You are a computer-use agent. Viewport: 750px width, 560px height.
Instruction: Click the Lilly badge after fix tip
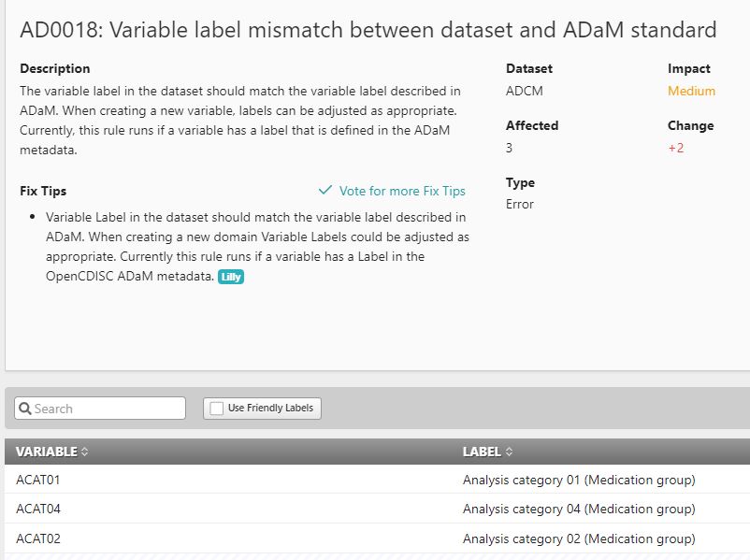click(x=231, y=277)
